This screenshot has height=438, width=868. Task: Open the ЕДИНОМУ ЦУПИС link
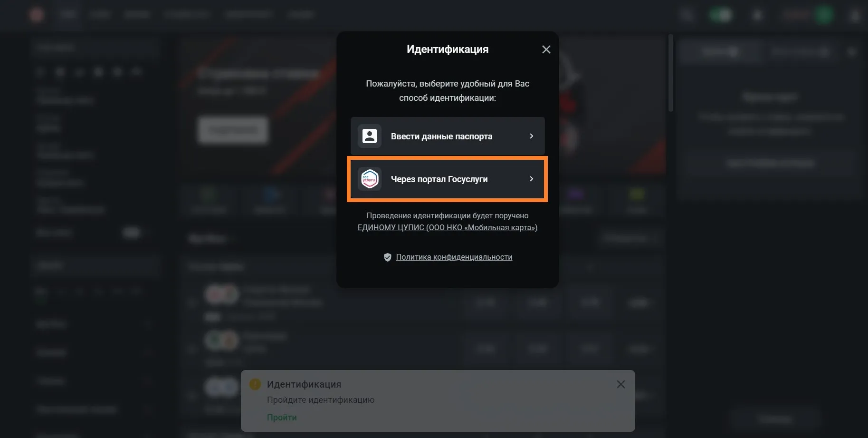coord(447,228)
